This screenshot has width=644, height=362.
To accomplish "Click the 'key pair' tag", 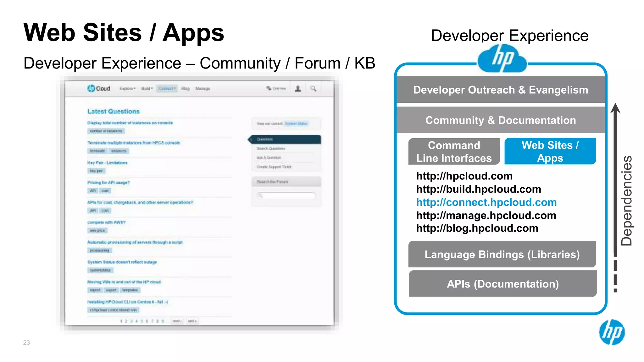I will [96, 171].
